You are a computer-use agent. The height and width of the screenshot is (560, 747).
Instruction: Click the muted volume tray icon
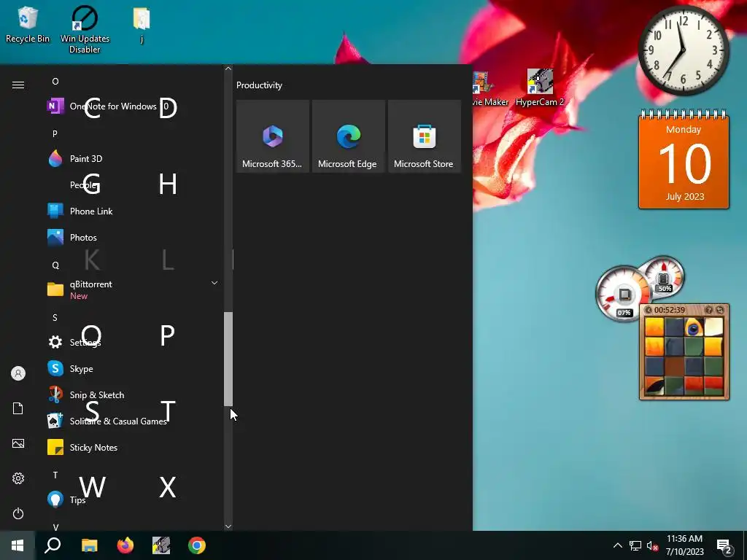[x=653, y=545]
